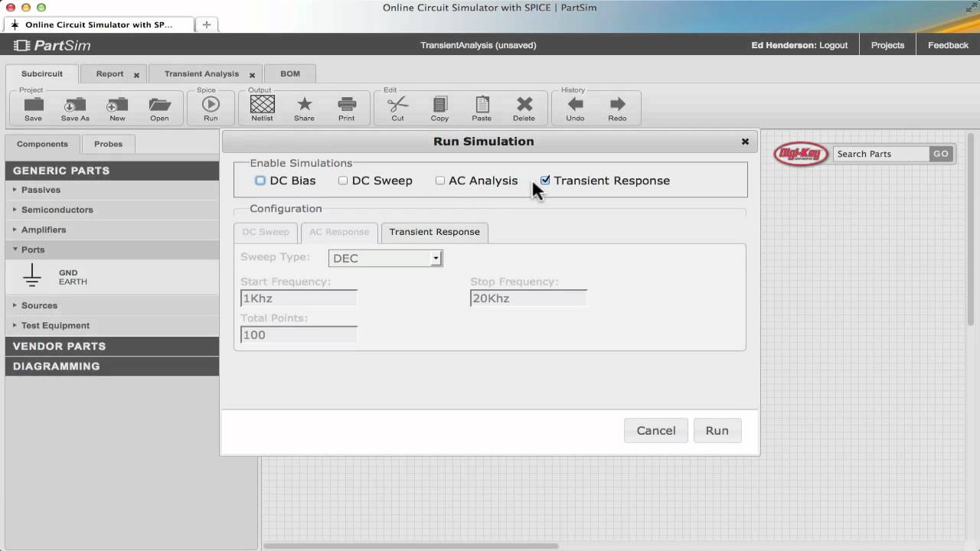980x551 pixels.
Task: Click the Cancel button in dialog
Action: click(x=656, y=430)
